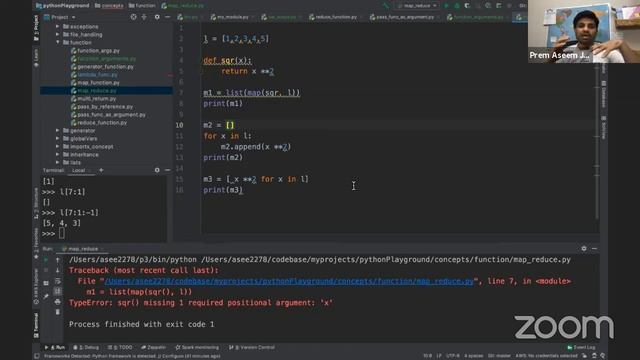
Task: Click the Debug bug icon in top toolbar
Action: tap(457, 6)
